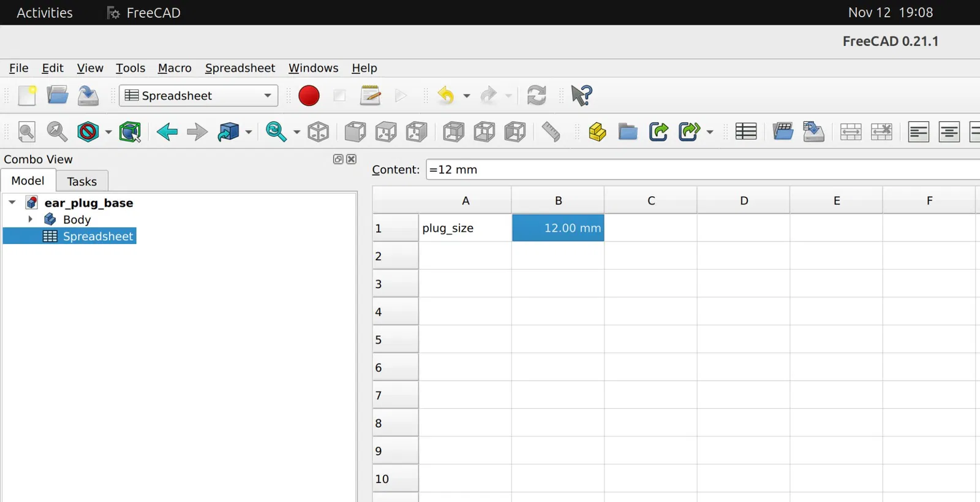Image resolution: width=980 pixels, height=502 pixels.
Task: Toggle the Bounding Box selection icon
Action: tap(130, 132)
